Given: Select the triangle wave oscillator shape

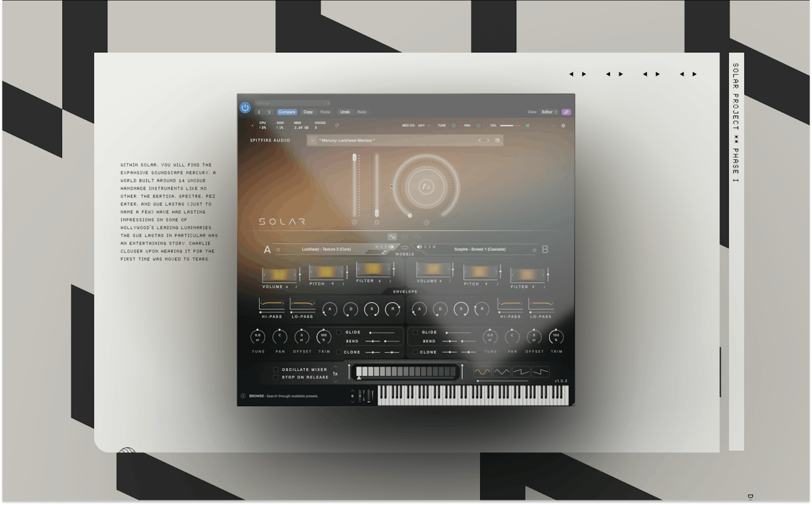Looking at the screenshot, I should (502, 372).
